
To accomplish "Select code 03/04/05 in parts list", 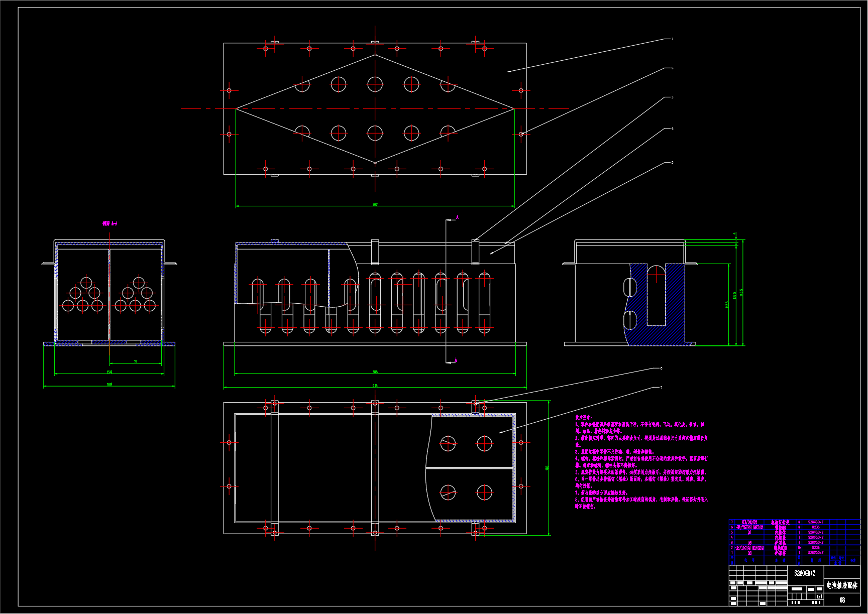I will pos(749,522).
